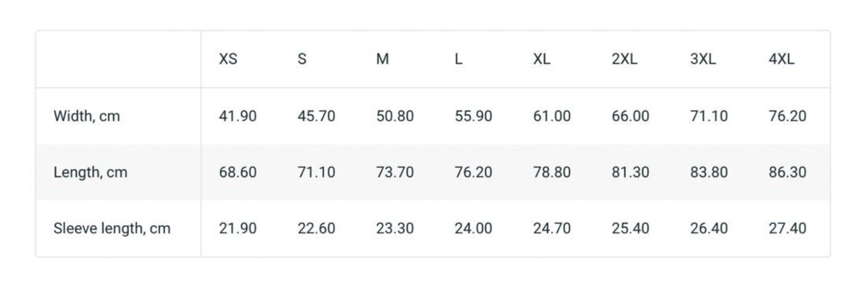Click the sleeve length value 24.00
Image resolution: width=868 pixels, height=285 pixels.
click(473, 229)
